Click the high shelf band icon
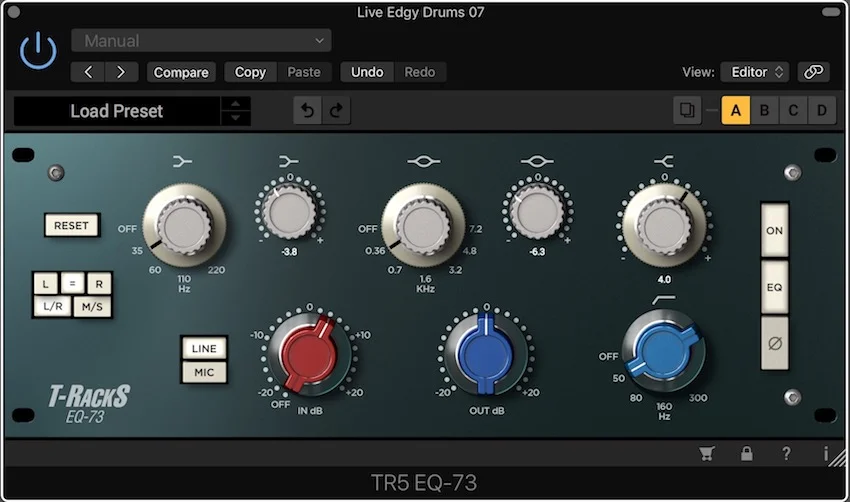The image size is (850, 502). click(664, 161)
